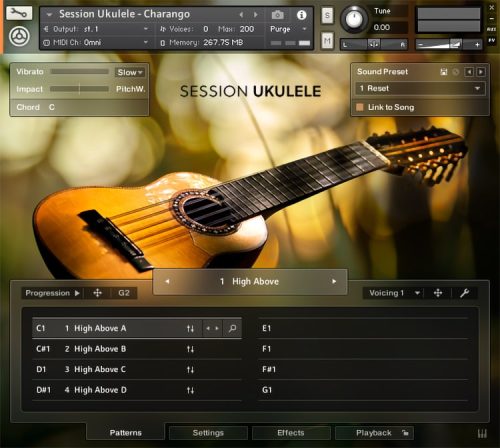Adjust the Impact slider
Viewport: 500px width, 448px height.
click(79, 89)
